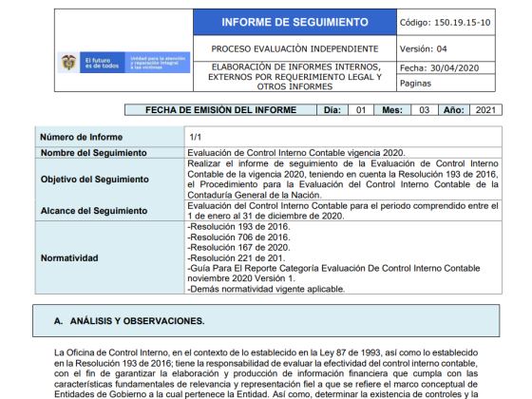532x399 pixels.
Task: Click the Colombia coat of arms logo
Action: (68, 63)
